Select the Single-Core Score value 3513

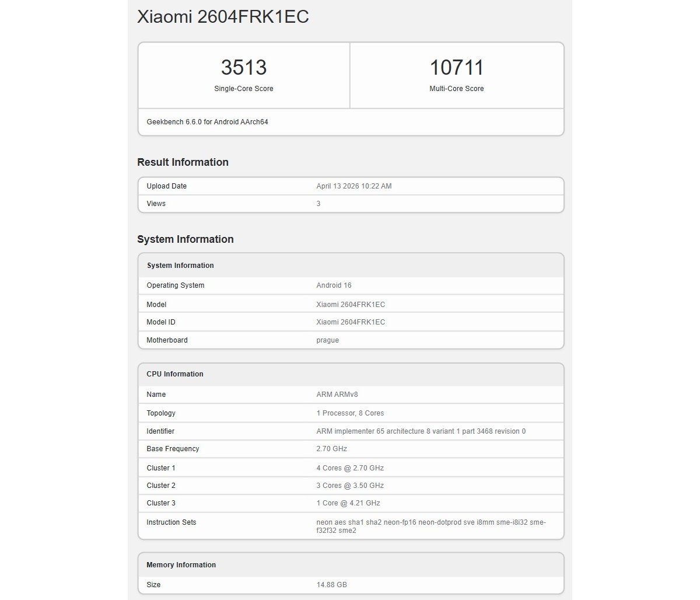[243, 67]
